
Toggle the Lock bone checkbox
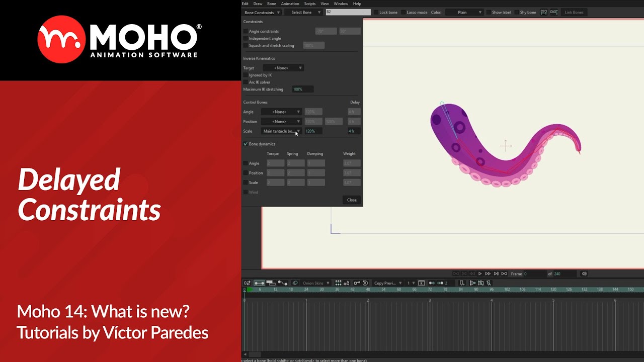376,12
